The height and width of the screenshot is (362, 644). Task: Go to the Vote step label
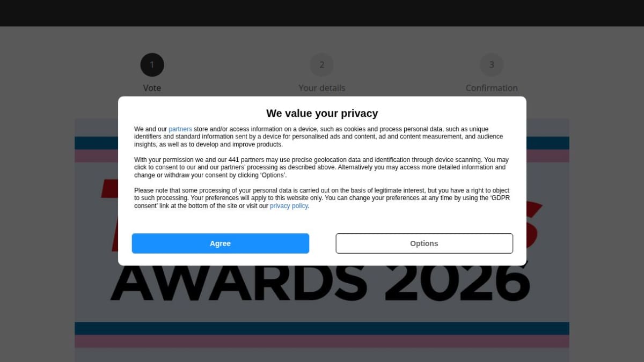click(x=152, y=88)
